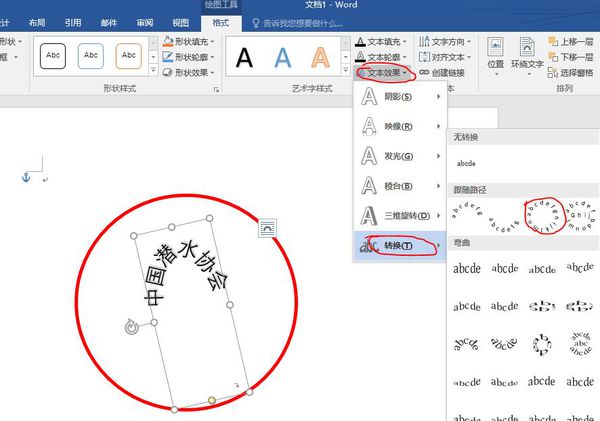Select the black WordArt style A
Viewport: 600px width, 421px height.
click(x=244, y=58)
